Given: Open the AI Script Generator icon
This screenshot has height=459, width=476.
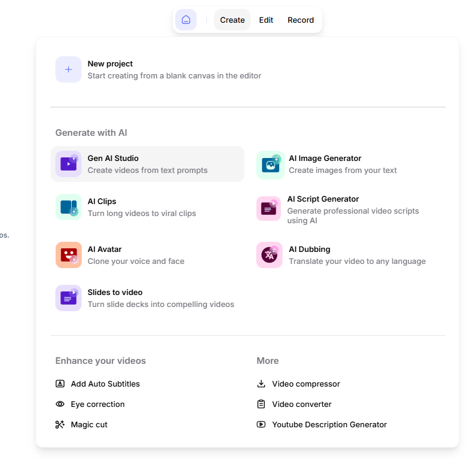Looking at the screenshot, I should coord(269,209).
